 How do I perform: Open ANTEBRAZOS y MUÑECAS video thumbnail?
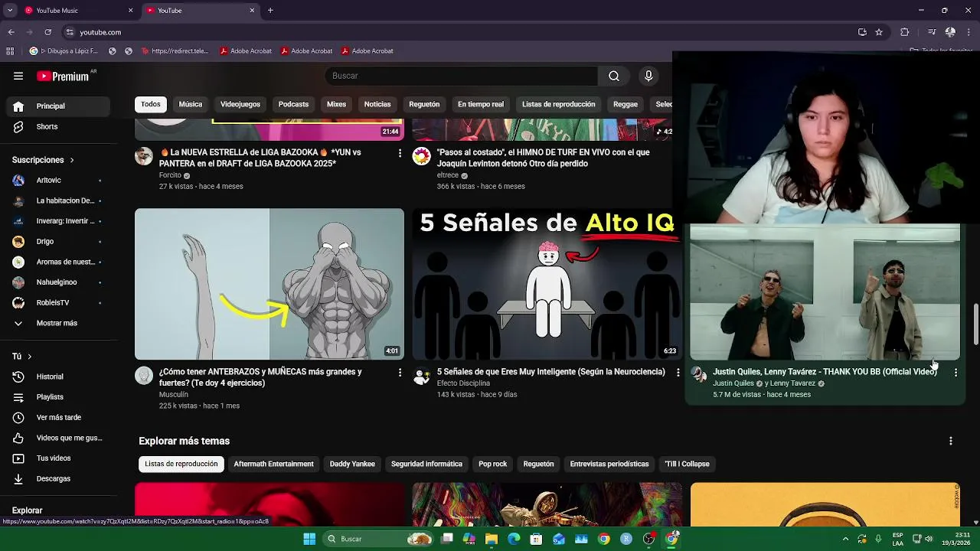pos(269,284)
